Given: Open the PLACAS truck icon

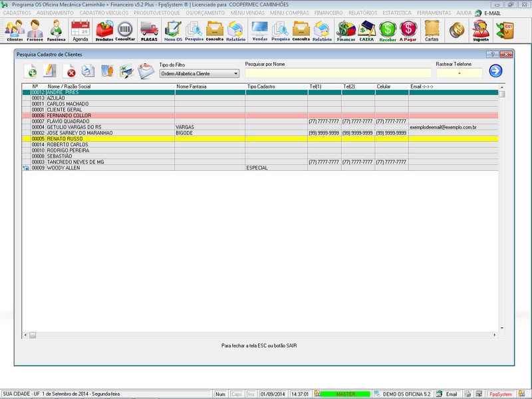Looking at the screenshot, I should (149, 31).
